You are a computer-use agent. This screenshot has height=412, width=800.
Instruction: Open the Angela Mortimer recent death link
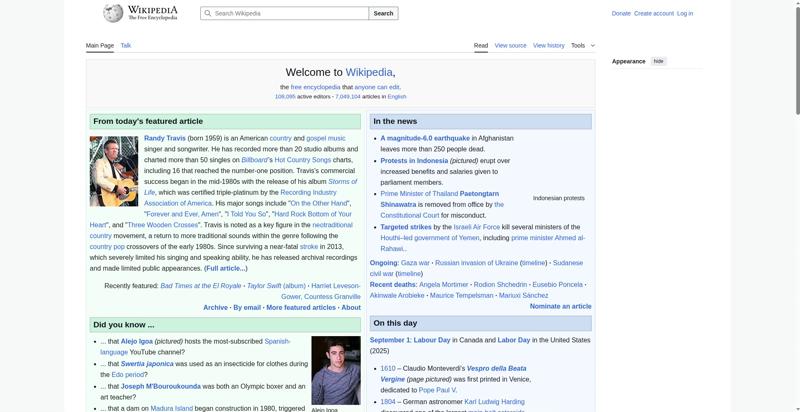(x=443, y=285)
